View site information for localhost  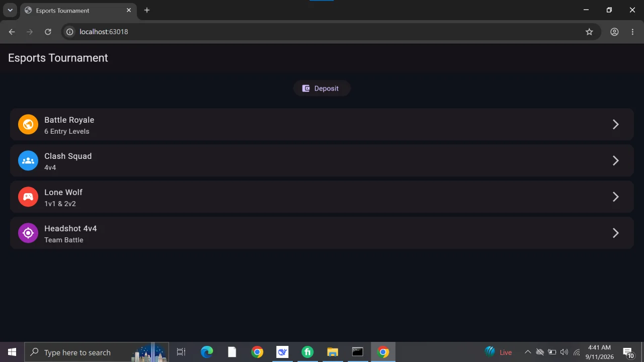pos(70,32)
